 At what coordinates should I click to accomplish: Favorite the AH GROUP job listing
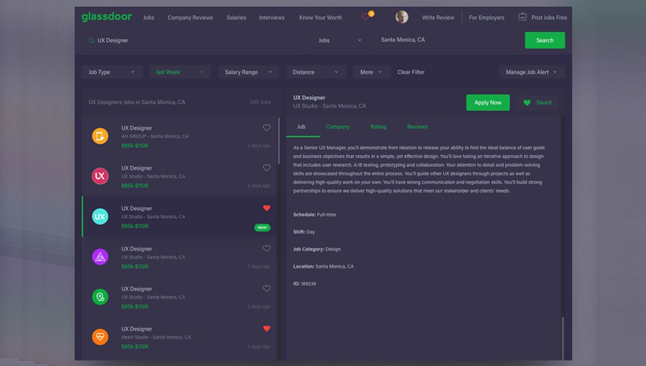tap(267, 128)
